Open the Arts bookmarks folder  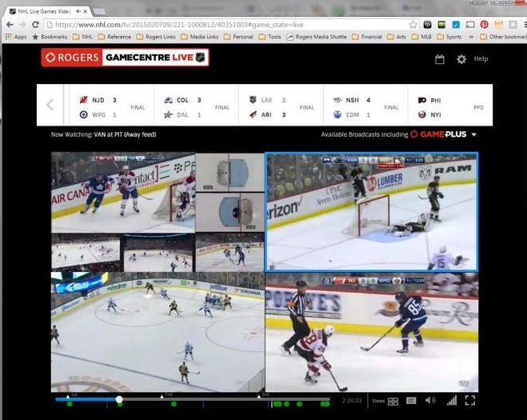tap(397, 37)
